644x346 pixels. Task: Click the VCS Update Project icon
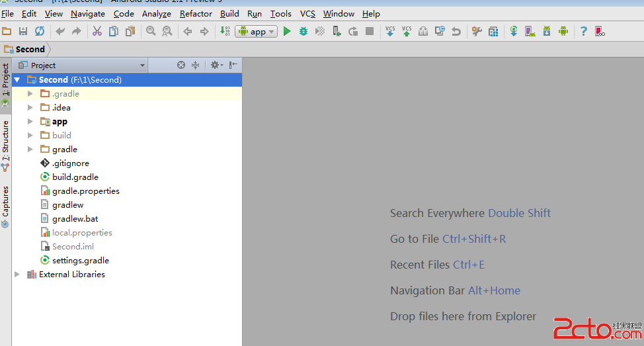click(390, 31)
